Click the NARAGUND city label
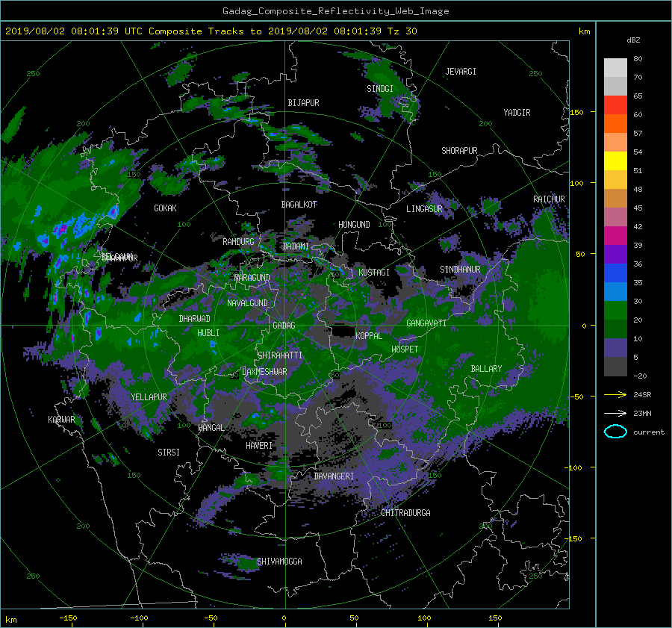The height and width of the screenshot is (628, 672). (x=252, y=278)
